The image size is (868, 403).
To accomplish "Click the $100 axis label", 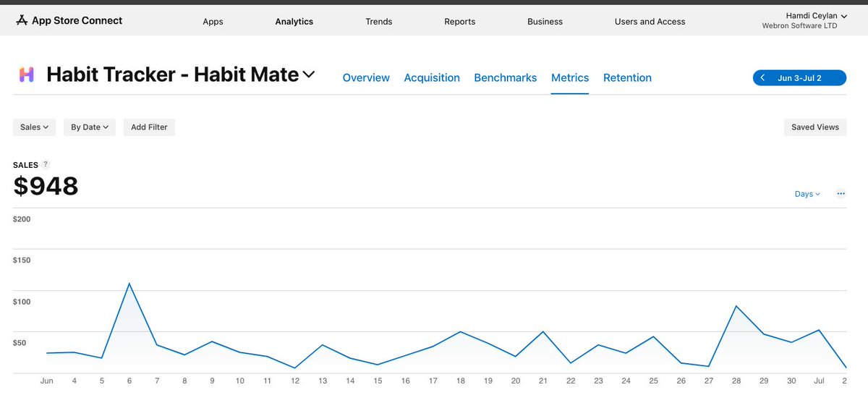I will point(22,302).
